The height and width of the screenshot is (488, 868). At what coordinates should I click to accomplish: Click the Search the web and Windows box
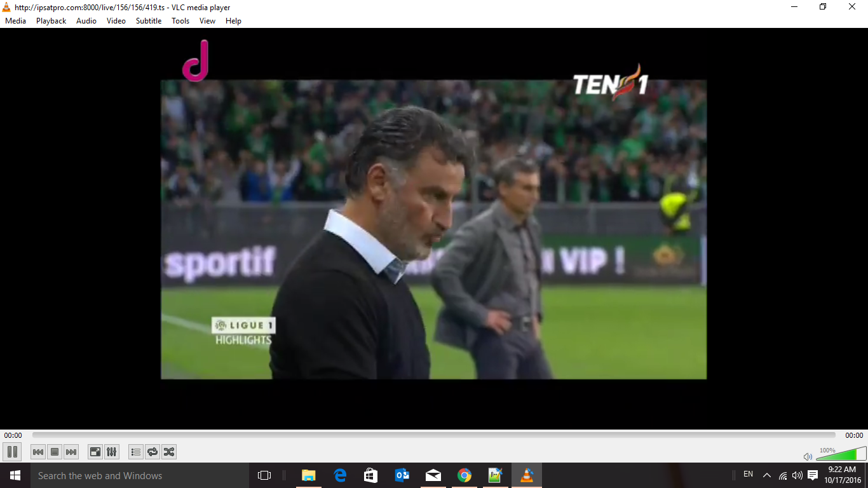click(x=140, y=475)
